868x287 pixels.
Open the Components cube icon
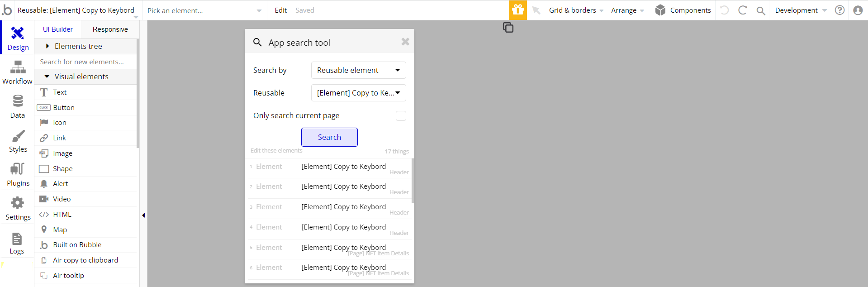[660, 10]
